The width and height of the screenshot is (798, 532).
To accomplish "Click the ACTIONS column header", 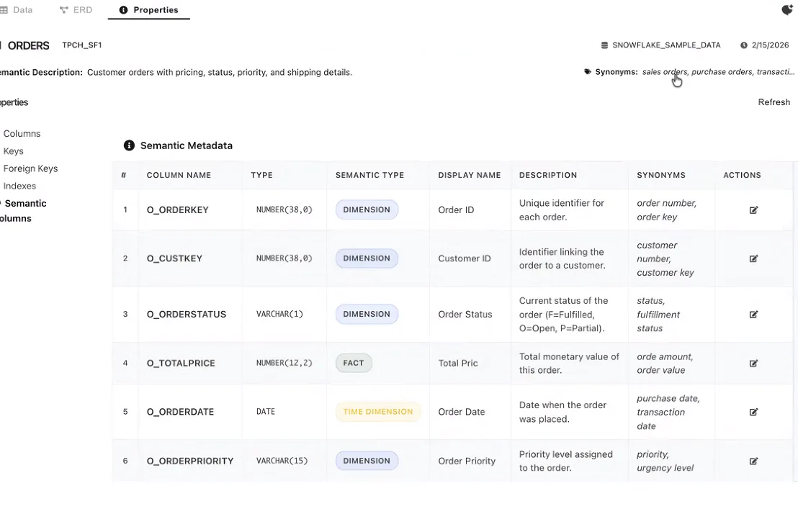I will (742, 175).
